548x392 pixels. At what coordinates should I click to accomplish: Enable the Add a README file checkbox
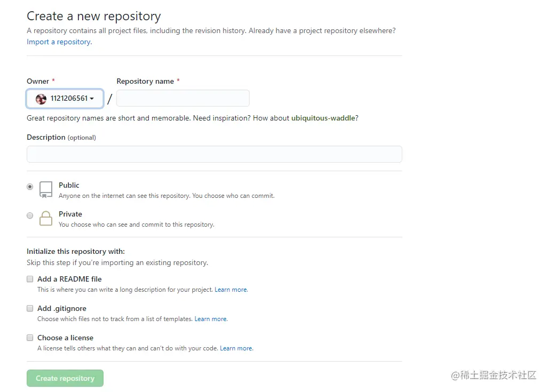(30, 279)
